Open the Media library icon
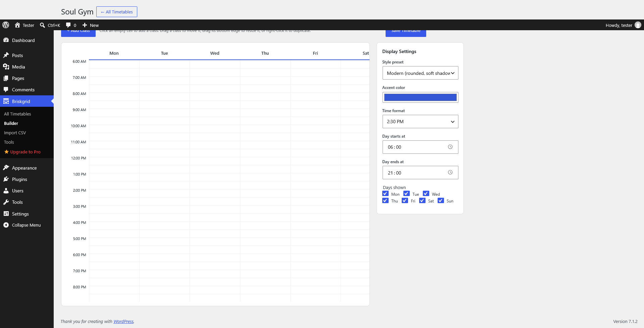 6,66
